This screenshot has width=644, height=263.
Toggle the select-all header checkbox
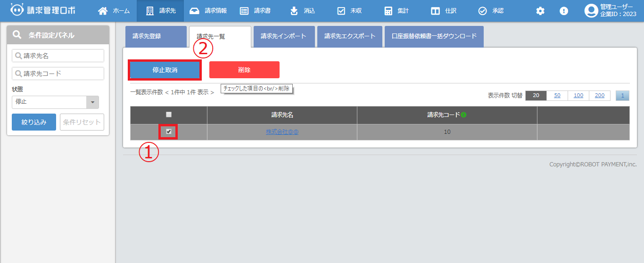(169, 115)
